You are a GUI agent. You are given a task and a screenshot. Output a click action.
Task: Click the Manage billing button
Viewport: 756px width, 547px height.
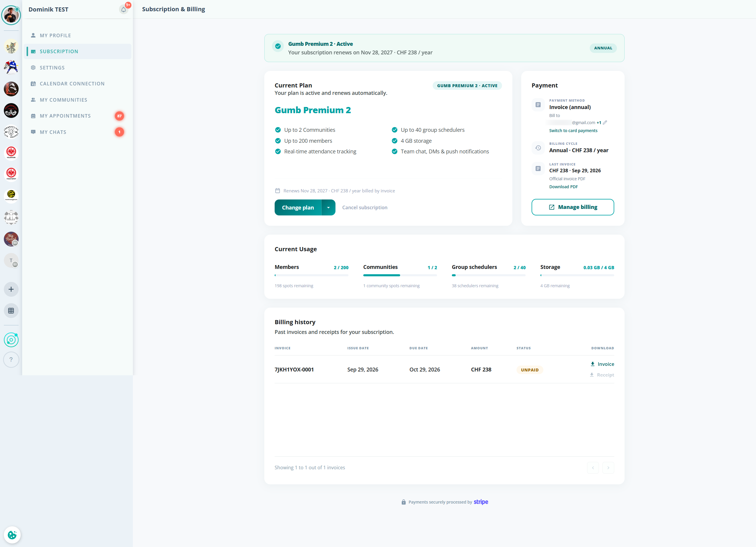573,207
